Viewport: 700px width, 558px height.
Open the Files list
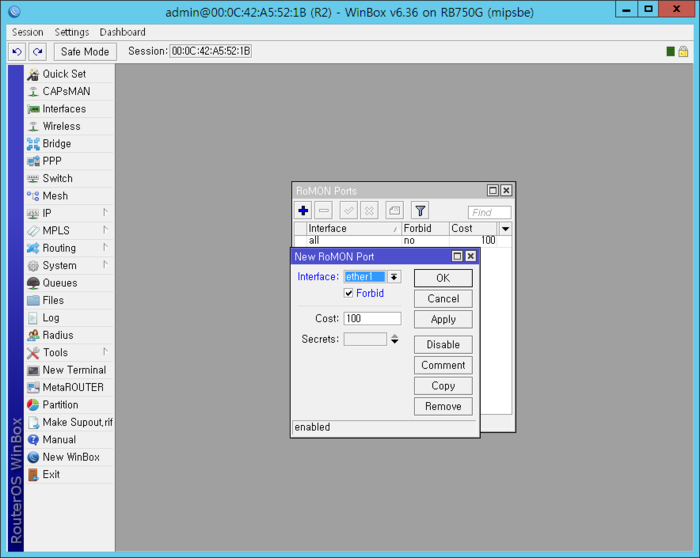[x=69, y=300]
